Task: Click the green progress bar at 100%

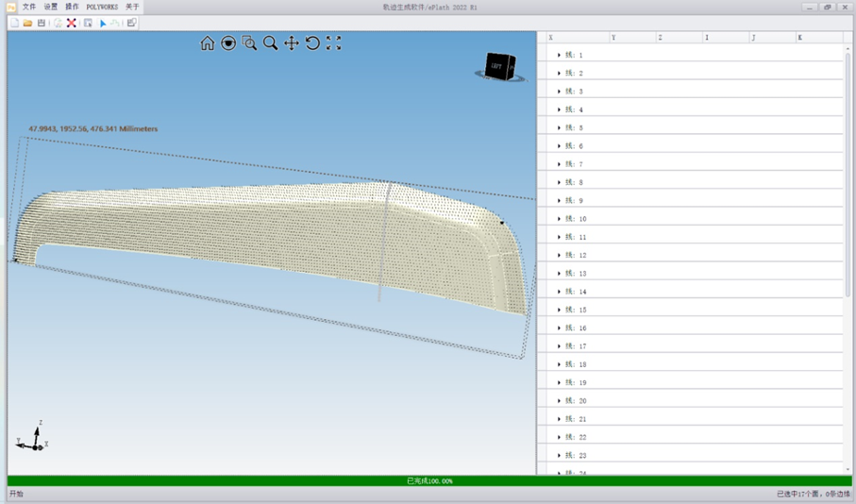Action: click(x=429, y=480)
